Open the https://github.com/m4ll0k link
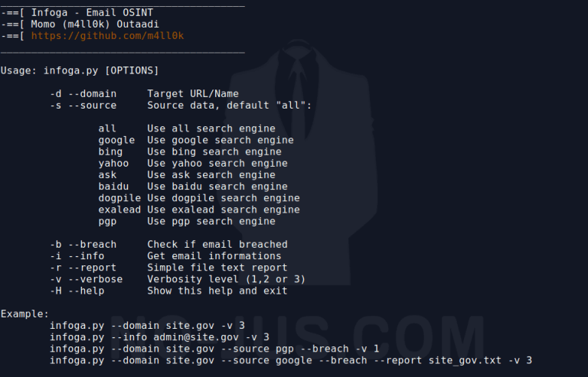The image size is (588, 377). click(x=107, y=36)
